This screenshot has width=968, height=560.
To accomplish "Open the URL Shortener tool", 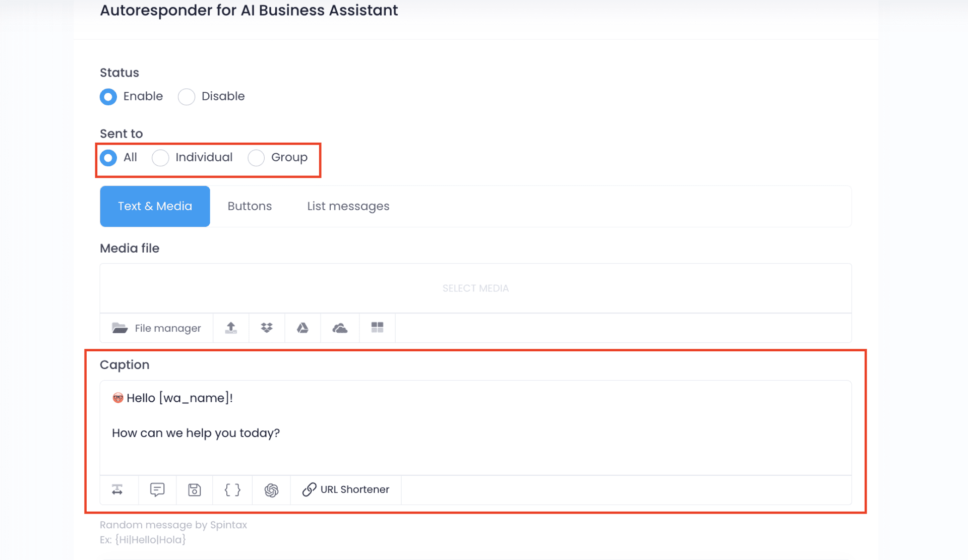I will coord(346,489).
